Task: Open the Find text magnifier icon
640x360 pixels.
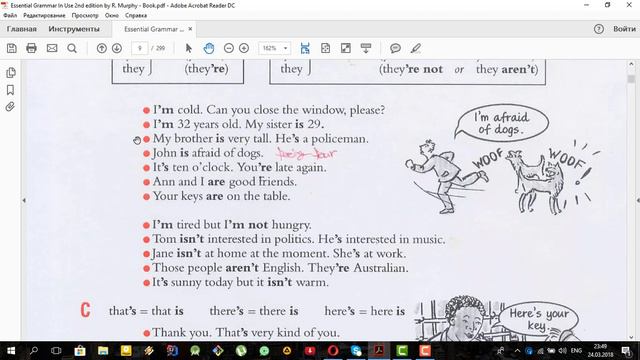Action: pyautogui.click(x=72, y=48)
